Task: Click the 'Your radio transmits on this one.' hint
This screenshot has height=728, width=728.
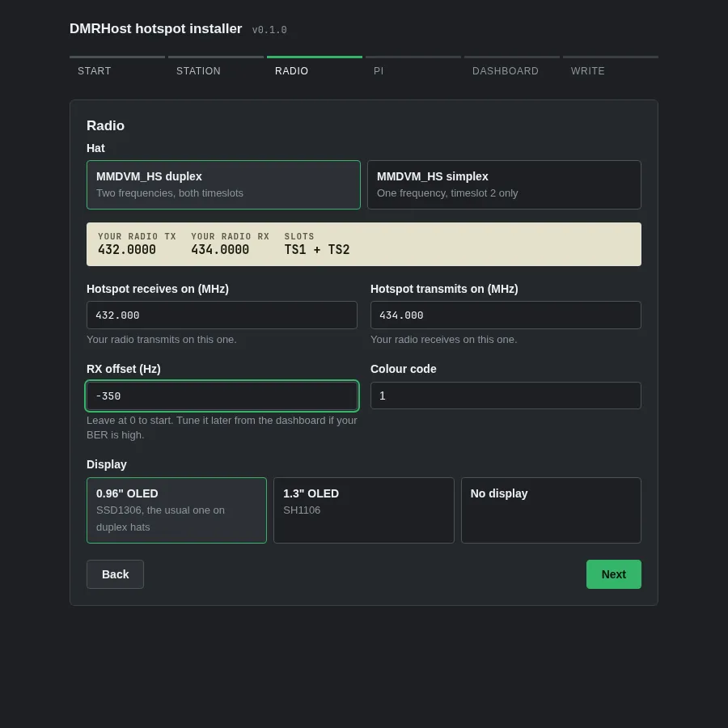Action: point(162,340)
